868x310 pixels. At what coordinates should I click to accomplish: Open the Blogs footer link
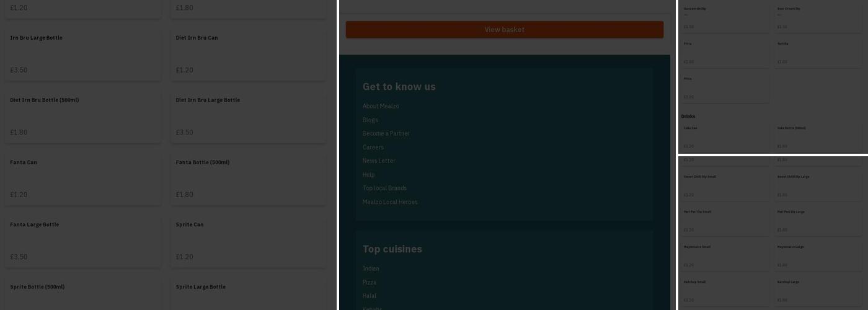[370, 120]
